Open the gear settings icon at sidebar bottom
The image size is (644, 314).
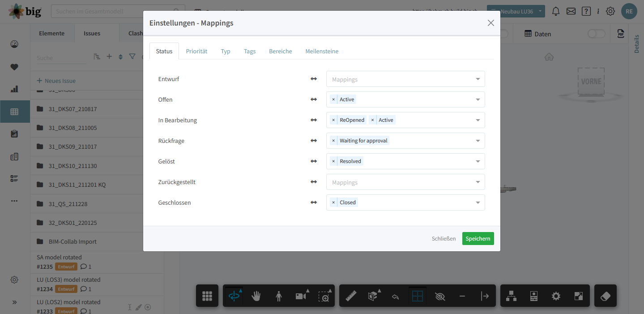click(14, 280)
